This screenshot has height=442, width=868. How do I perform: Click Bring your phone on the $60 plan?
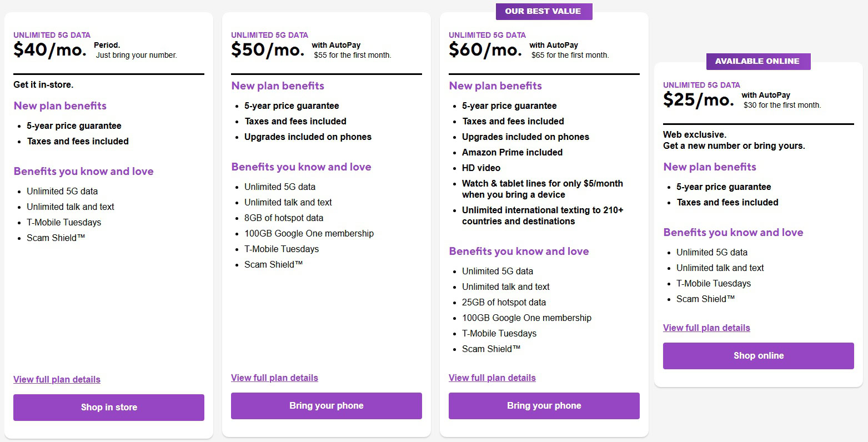tap(544, 405)
